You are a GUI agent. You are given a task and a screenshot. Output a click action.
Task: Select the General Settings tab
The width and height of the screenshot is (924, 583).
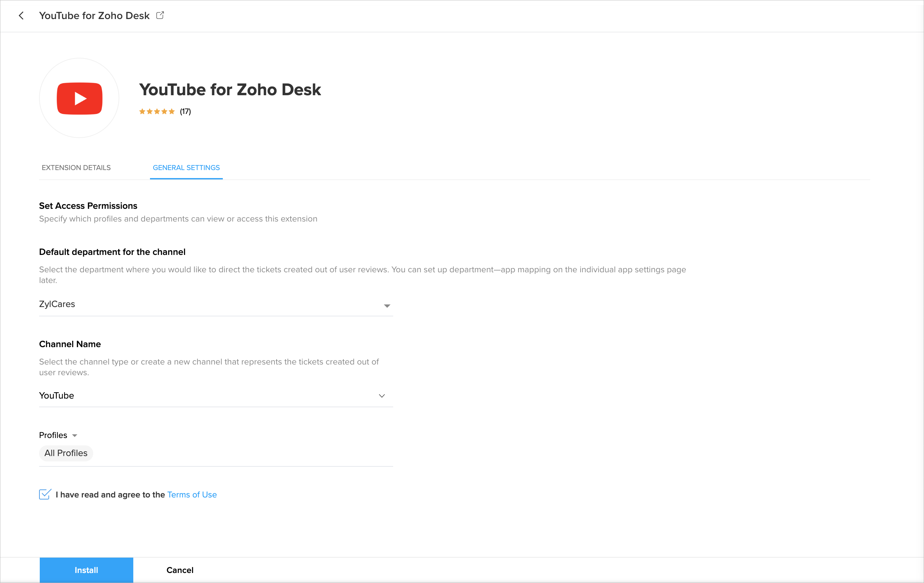(x=186, y=168)
